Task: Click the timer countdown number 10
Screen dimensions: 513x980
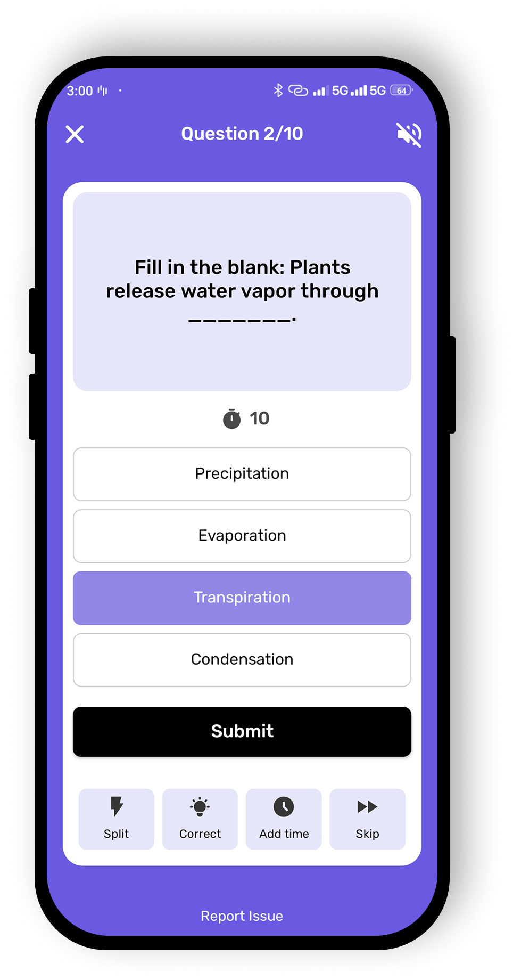Action: pos(260,419)
